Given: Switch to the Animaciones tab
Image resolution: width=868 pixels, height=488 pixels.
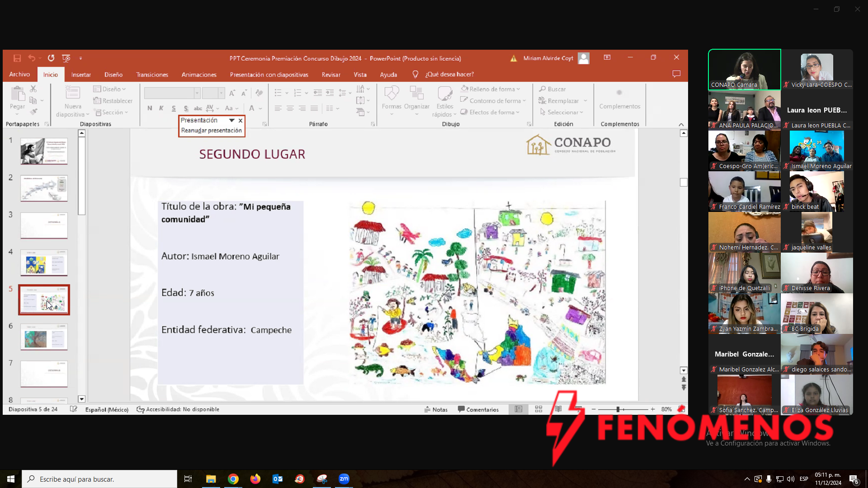Looking at the screenshot, I should (199, 75).
